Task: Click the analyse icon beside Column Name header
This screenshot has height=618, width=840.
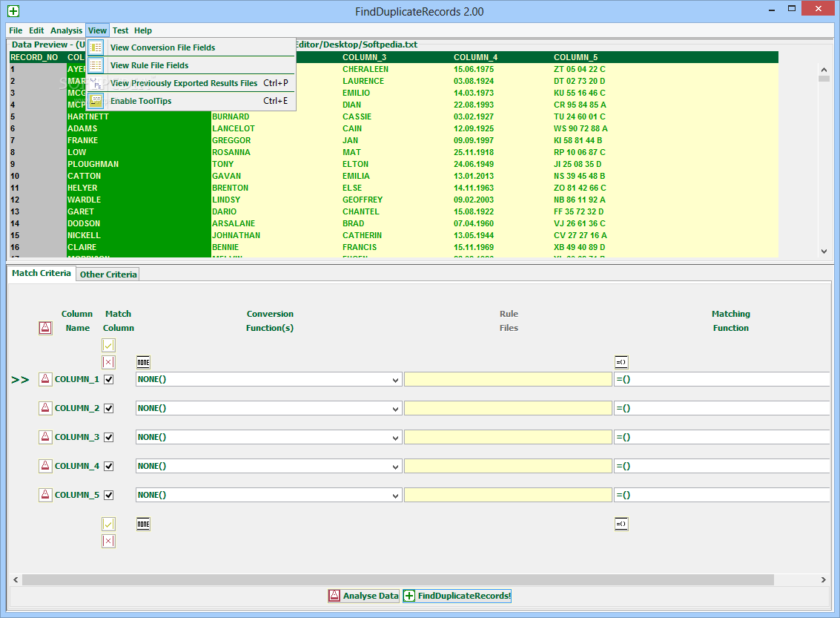Action: (x=45, y=328)
